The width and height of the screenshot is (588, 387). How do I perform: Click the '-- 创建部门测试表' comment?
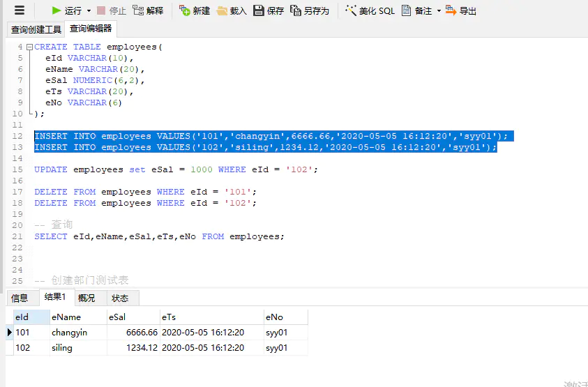[x=82, y=280]
